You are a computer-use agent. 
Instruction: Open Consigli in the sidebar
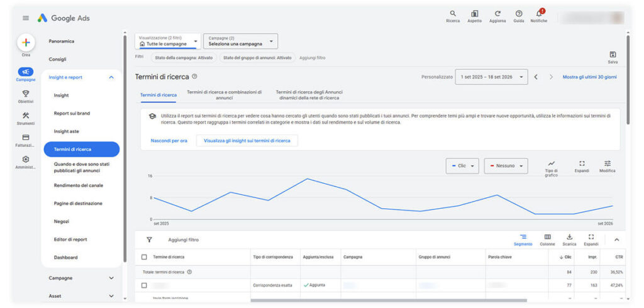[57, 59]
